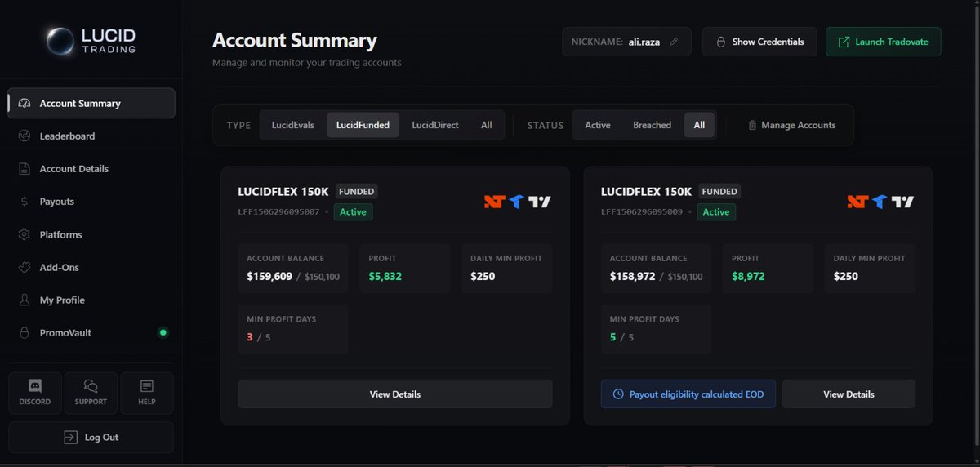Image resolution: width=980 pixels, height=467 pixels.
Task: Filter status by Breached
Action: [653, 125]
